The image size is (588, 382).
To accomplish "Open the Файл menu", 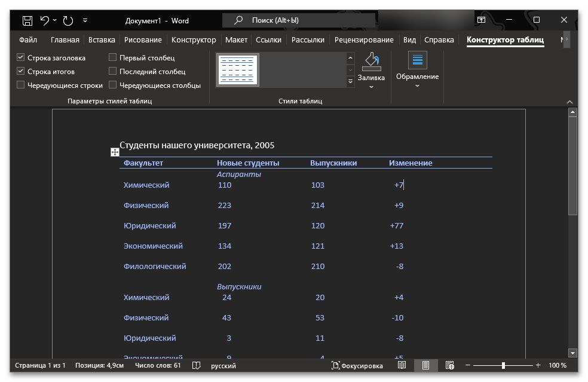I will (28, 40).
